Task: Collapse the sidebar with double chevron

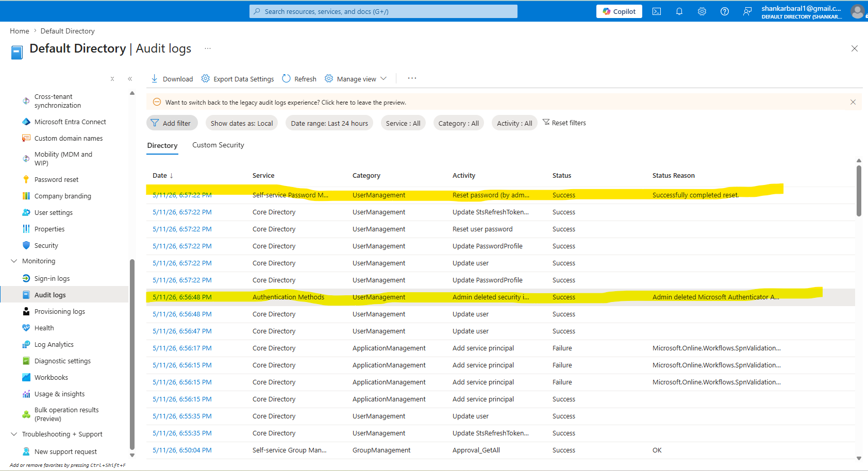Action: (130, 79)
